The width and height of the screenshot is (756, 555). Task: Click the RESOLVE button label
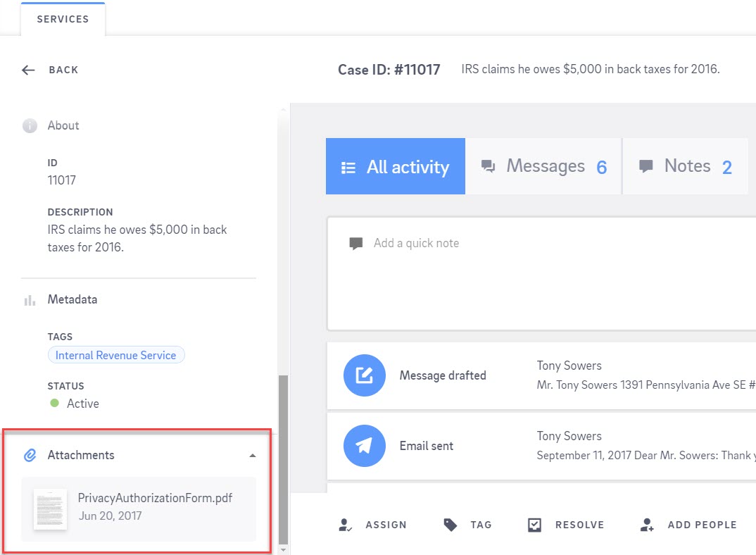click(579, 525)
